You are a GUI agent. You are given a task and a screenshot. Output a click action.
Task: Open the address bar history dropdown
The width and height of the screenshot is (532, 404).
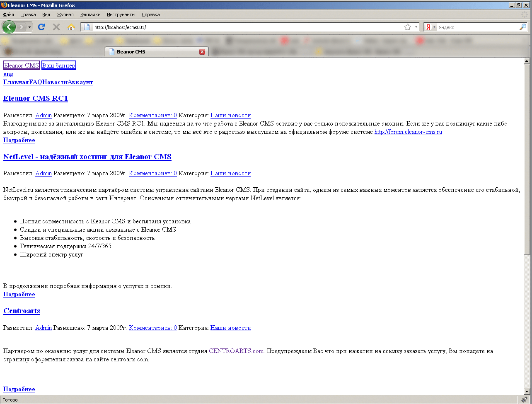pyautogui.click(x=416, y=27)
